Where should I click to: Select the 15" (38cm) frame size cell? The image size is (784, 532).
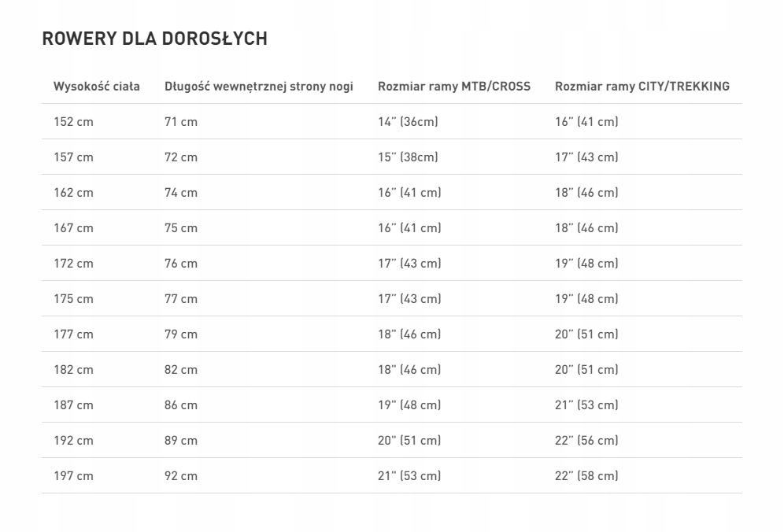[x=408, y=157]
